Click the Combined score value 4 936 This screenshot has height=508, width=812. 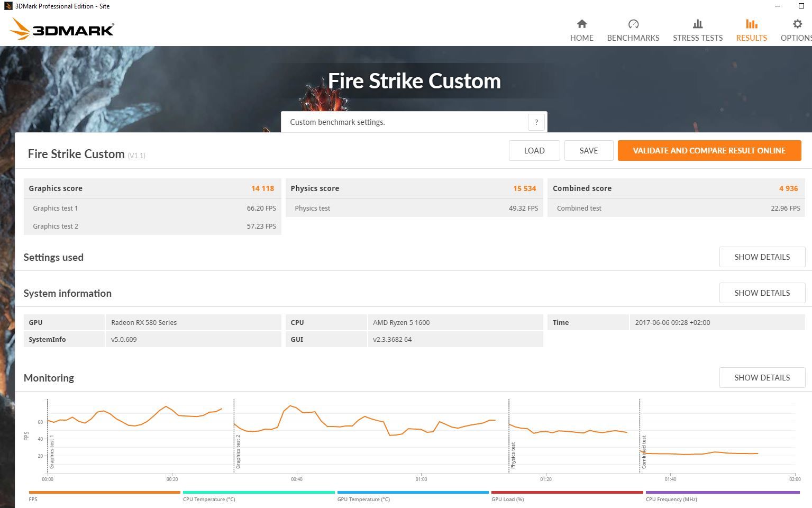(x=788, y=188)
